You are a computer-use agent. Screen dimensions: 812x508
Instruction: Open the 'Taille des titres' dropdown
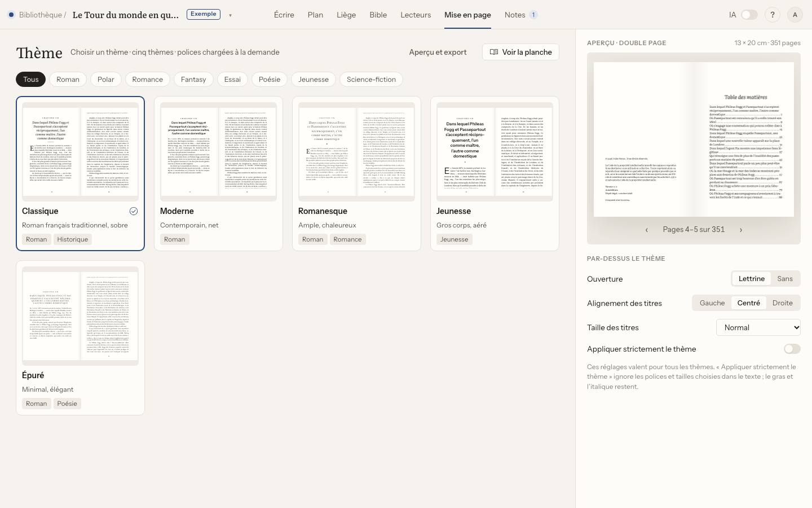click(x=758, y=327)
